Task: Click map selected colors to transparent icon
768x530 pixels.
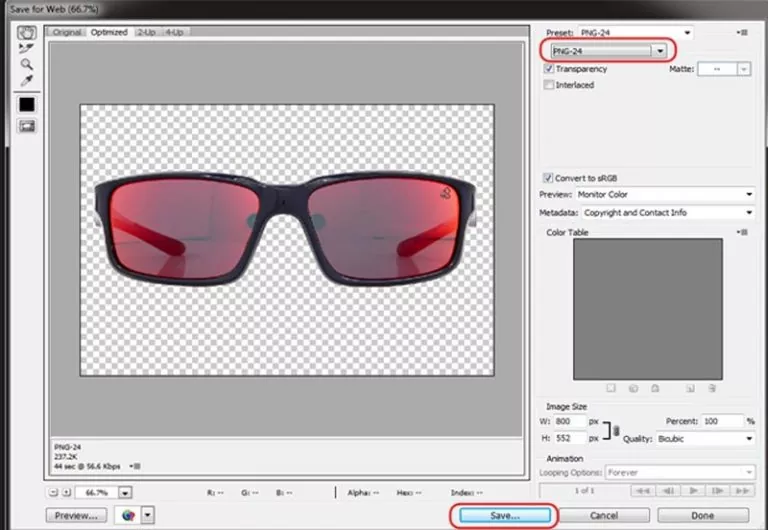Action: point(611,388)
